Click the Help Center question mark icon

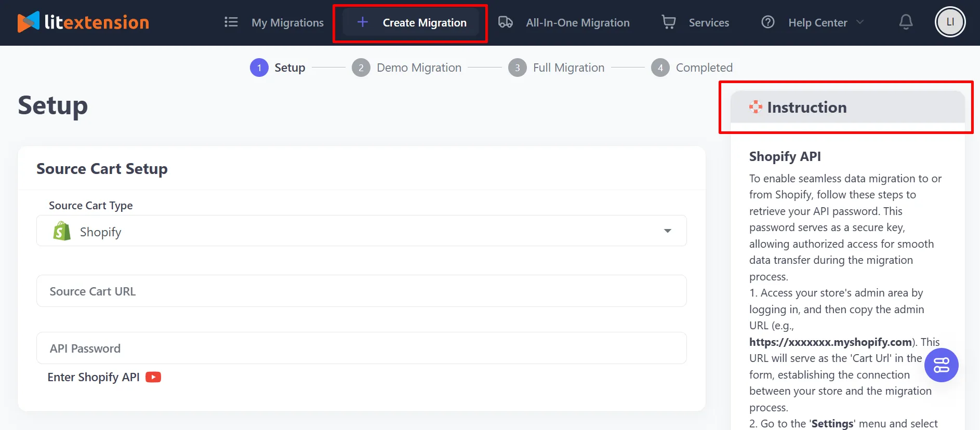(x=767, y=22)
